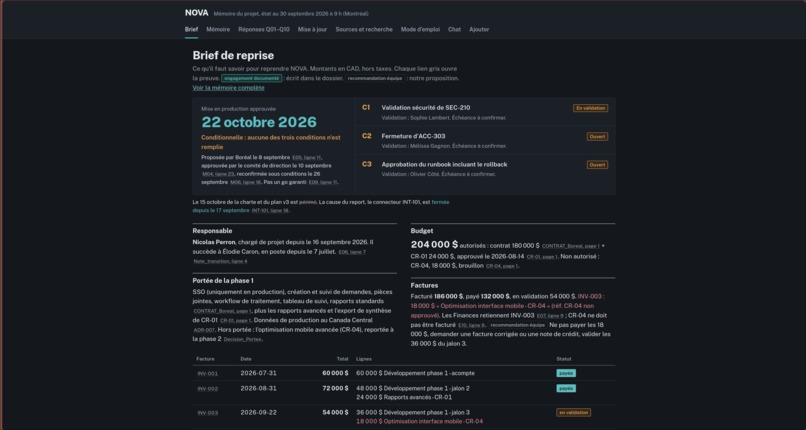806x430 pixels.
Task: Click the Ouvert badge on condition C2
Action: click(x=597, y=137)
